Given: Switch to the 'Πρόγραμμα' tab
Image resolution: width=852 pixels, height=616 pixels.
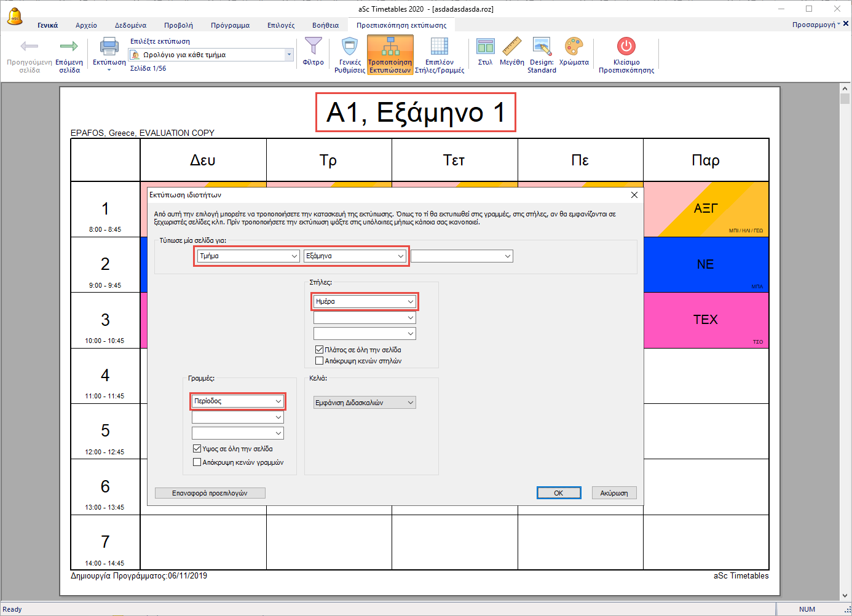Looking at the screenshot, I should click(230, 25).
